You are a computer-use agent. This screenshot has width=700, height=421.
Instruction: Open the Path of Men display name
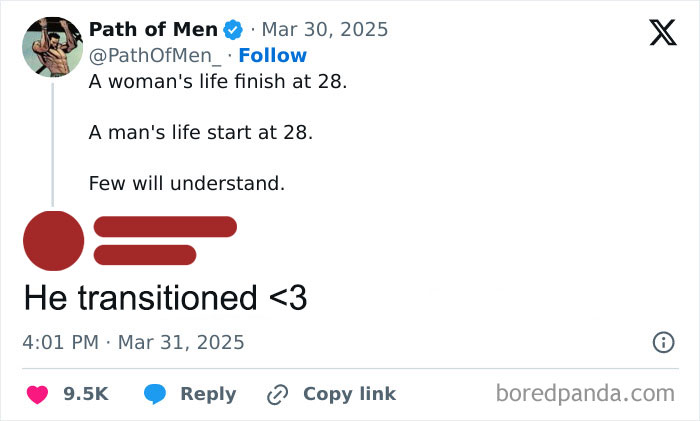tap(153, 28)
